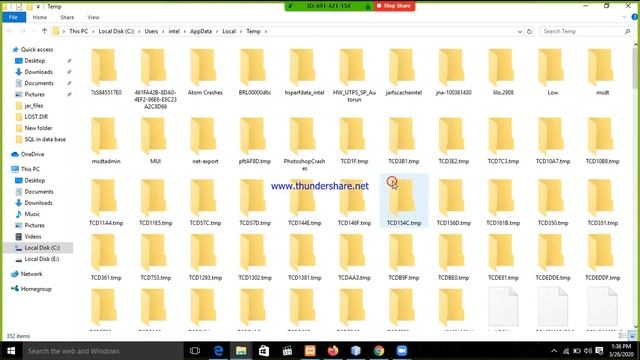Open the hsperfdata_intel folder
The image size is (640, 360).
point(304,72)
